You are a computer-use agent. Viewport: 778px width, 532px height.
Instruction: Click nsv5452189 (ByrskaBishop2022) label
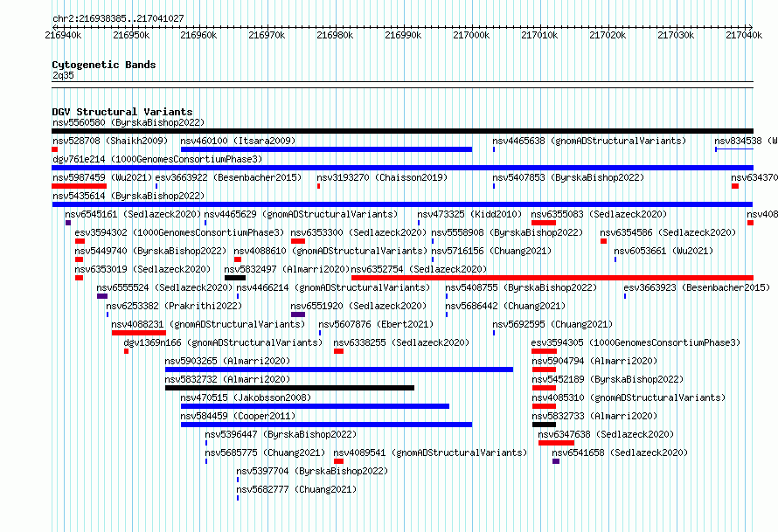pos(608,379)
